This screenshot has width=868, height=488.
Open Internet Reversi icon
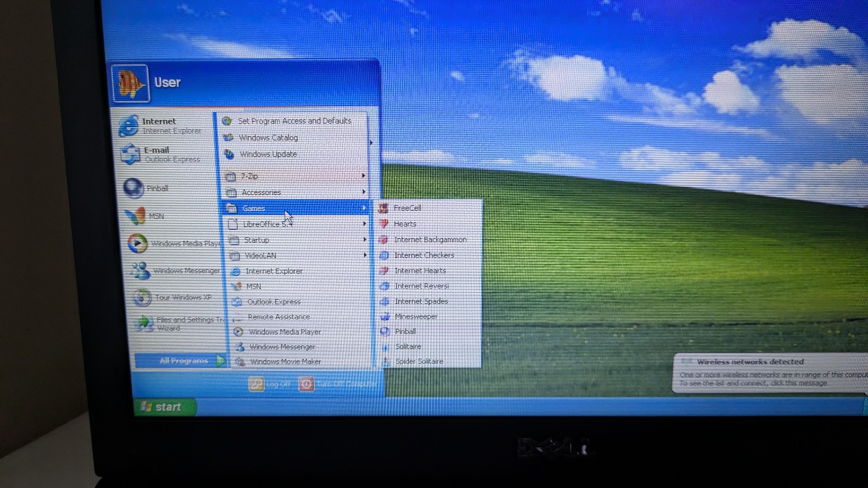[x=385, y=286]
